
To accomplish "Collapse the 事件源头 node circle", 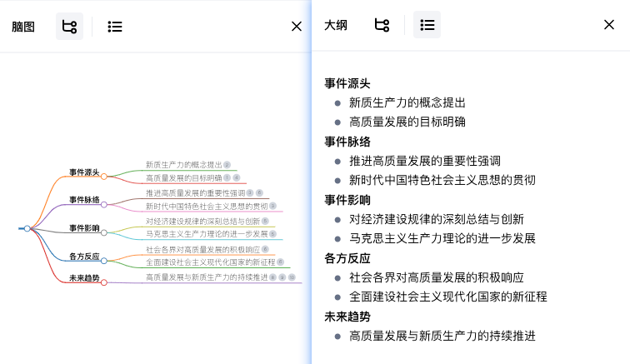I will (104, 176).
